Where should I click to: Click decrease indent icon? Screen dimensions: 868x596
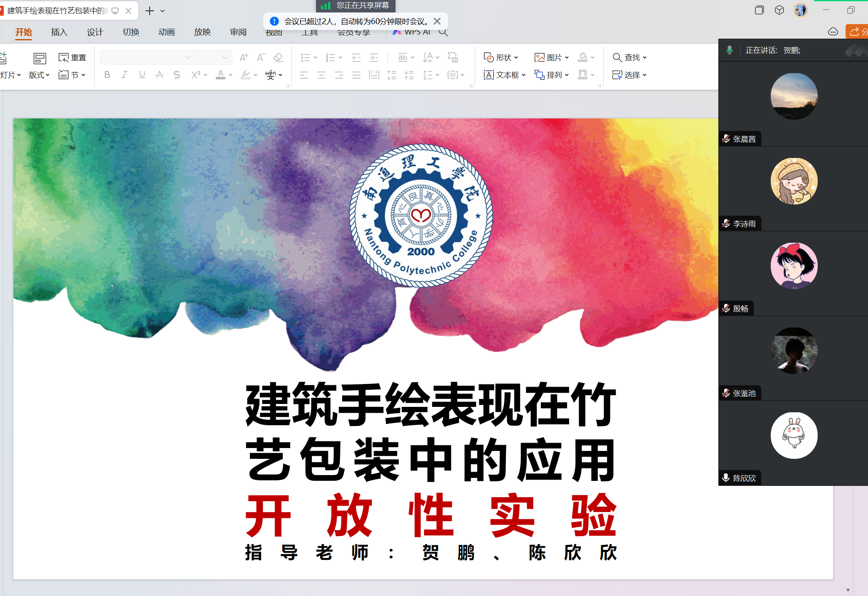click(x=356, y=57)
